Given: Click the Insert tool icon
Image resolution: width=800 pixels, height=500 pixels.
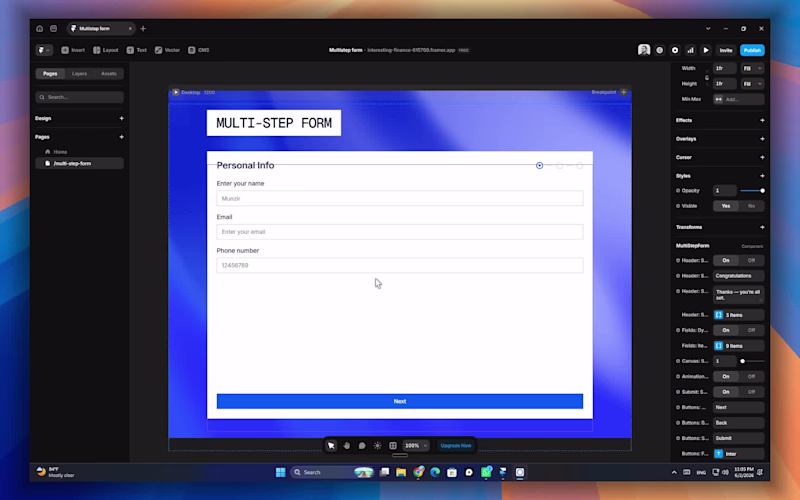Looking at the screenshot, I should (65, 50).
